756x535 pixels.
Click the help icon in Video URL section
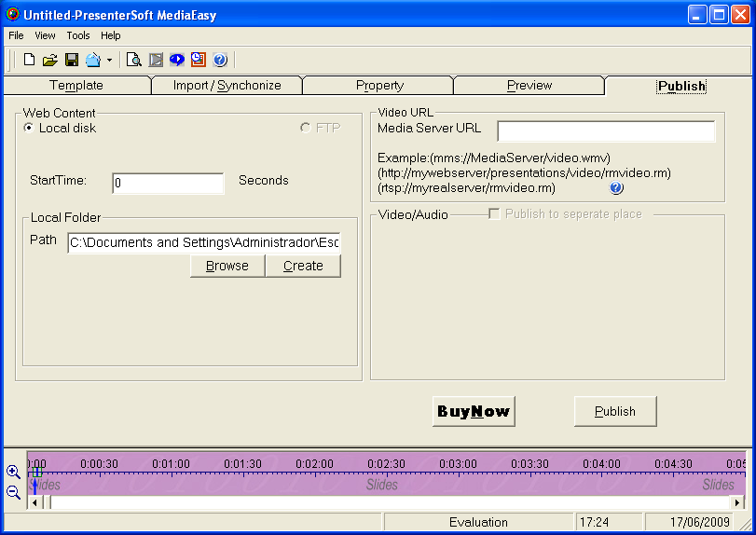tap(616, 187)
